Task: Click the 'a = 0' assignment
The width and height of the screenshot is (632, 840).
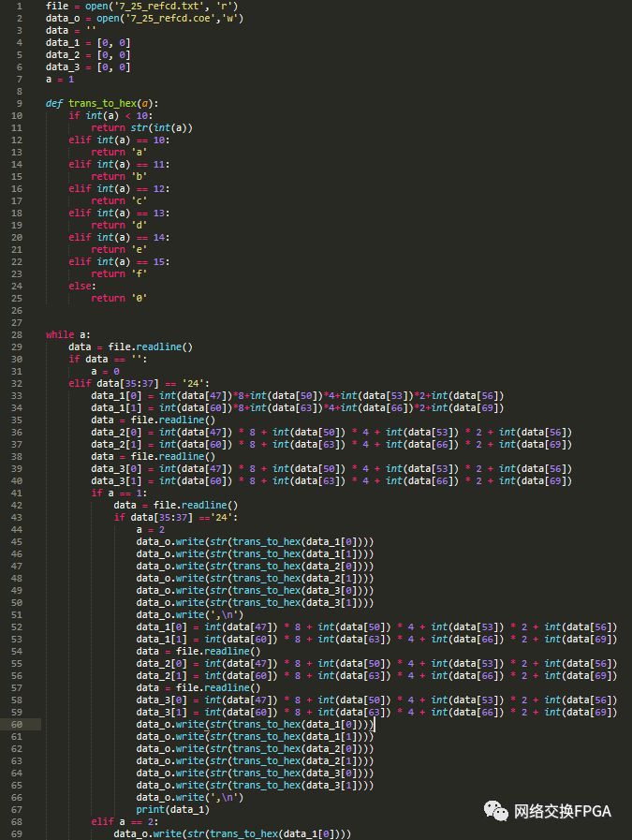Action: 105,371
